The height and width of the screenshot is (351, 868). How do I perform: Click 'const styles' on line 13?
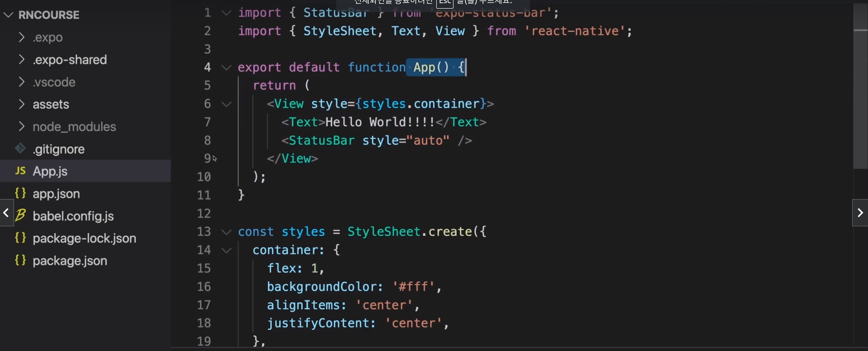click(281, 232)
